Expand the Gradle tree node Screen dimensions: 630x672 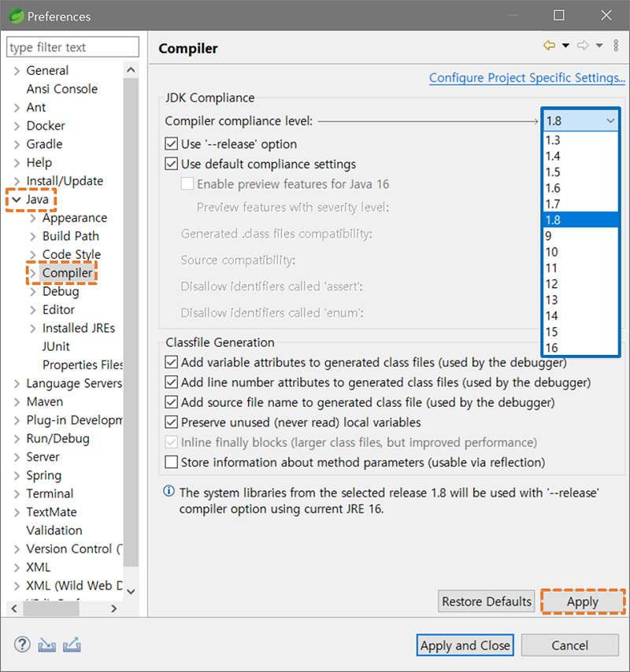(17, 145)
